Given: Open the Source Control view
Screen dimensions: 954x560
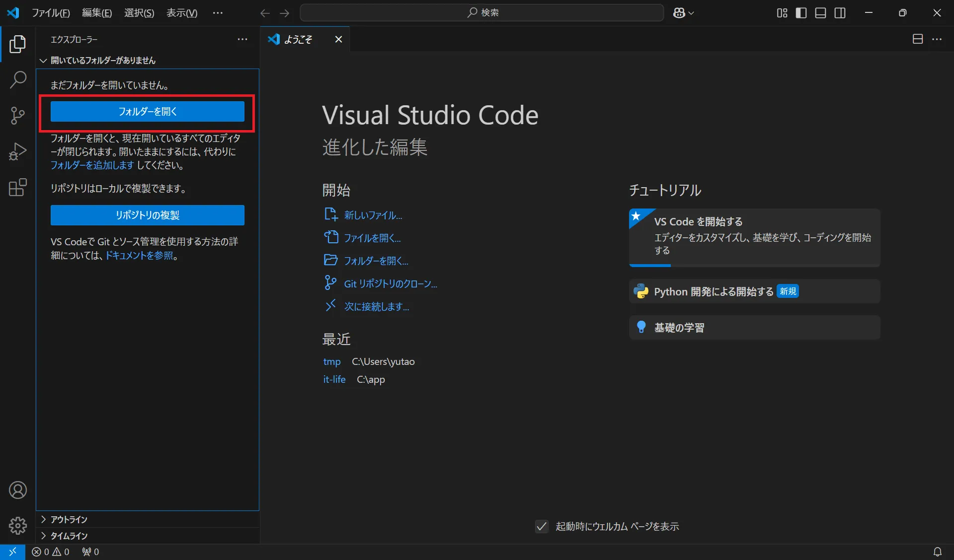Looking at the screenshot, I should pos(18,116).
